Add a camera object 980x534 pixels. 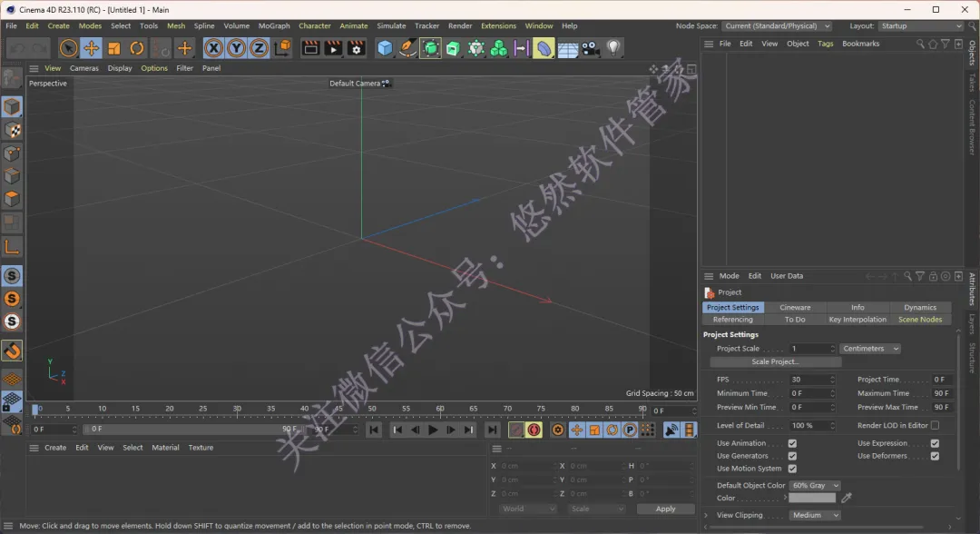[590, 48]
